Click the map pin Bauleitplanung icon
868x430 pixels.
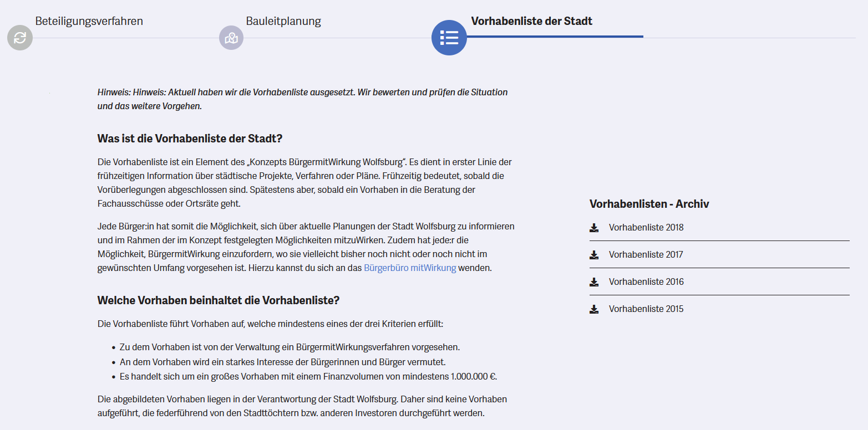coord(231,38)
